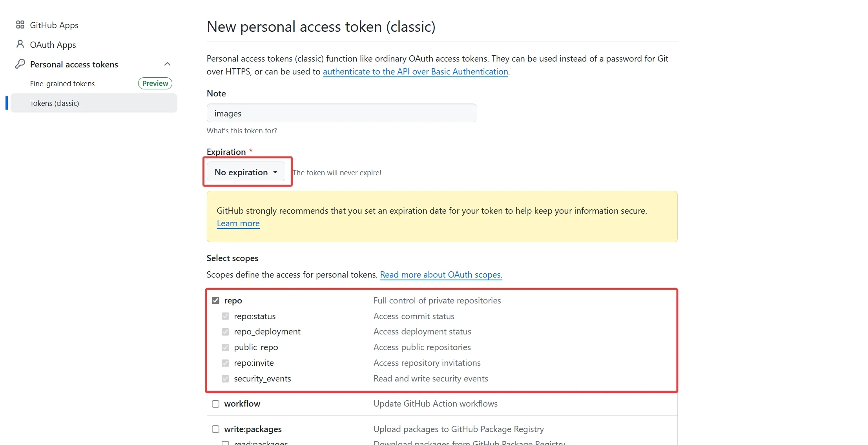The image size is (868, 445).
Task: Click the OAuth Apps person icon
Action: click(20, 44)
